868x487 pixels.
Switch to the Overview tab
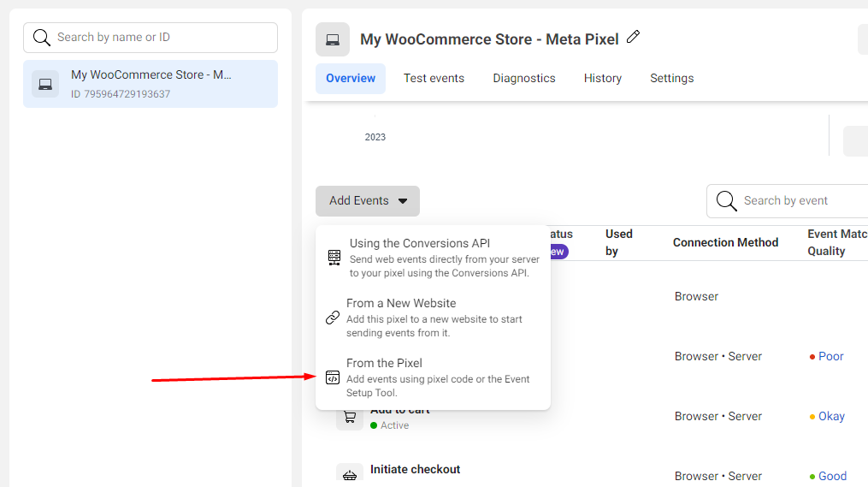click(351, 78)
